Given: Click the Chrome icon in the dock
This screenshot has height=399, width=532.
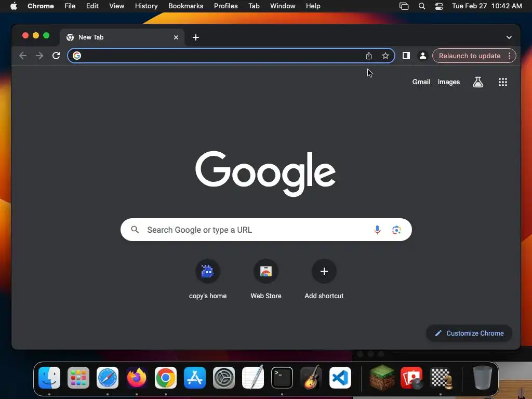Looking at the screenshot, I should point(166,378).
